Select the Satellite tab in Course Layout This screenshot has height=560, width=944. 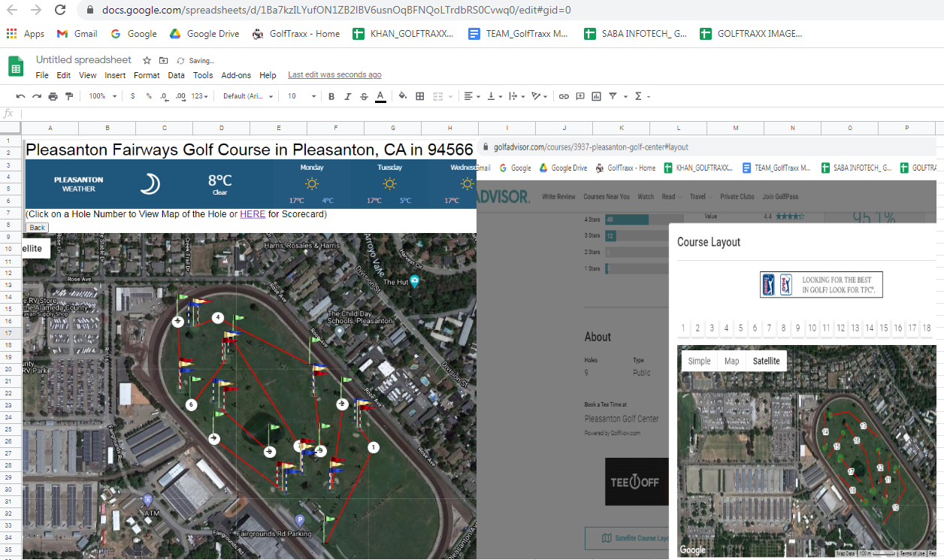[766, 361]
